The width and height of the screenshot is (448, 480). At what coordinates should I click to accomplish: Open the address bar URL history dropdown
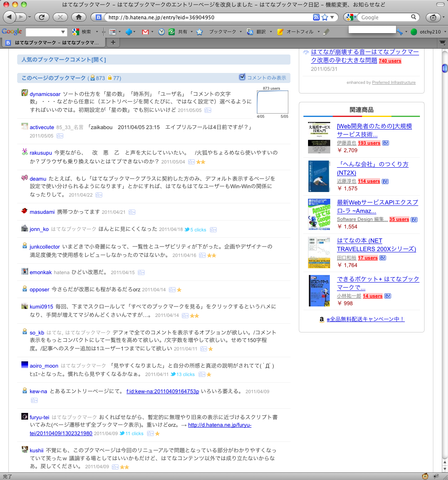[332, 17]
